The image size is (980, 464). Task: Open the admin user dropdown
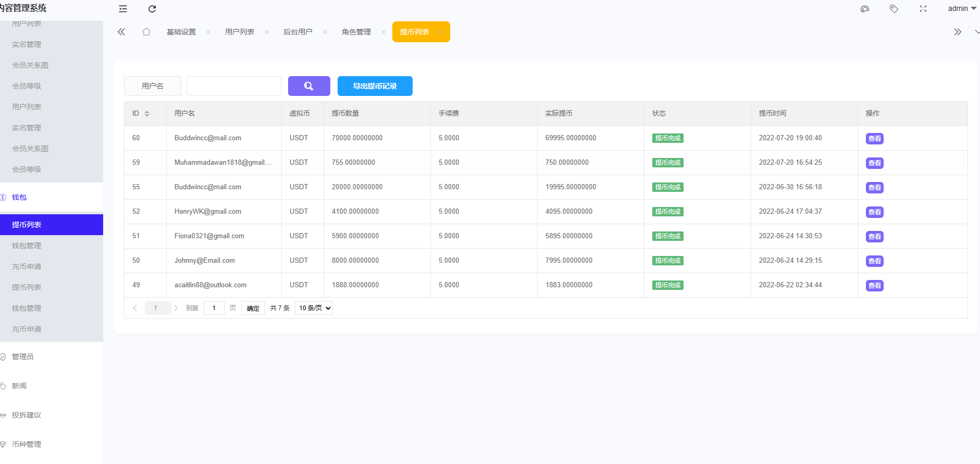pyautogui.click(x=961, y=8)
